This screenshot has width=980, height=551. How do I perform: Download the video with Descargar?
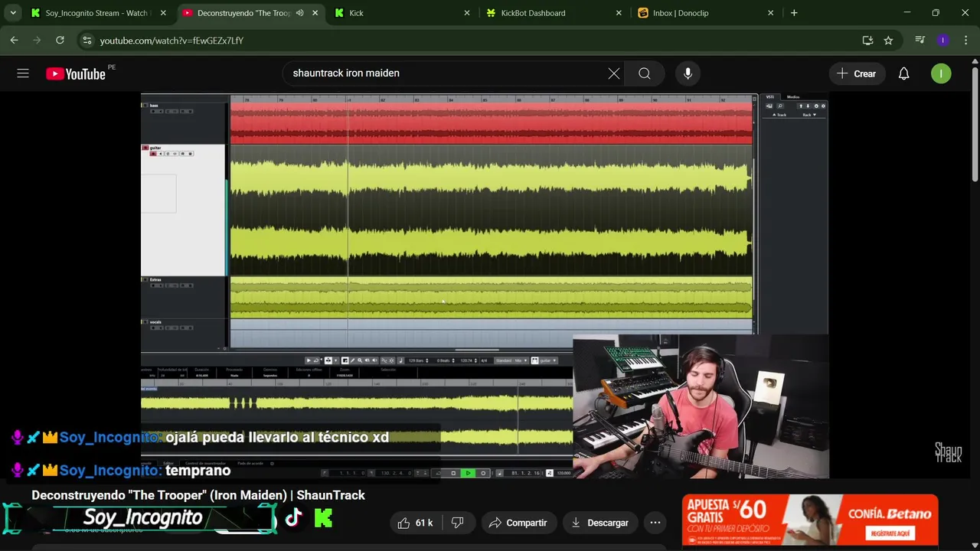click(600, 523)
